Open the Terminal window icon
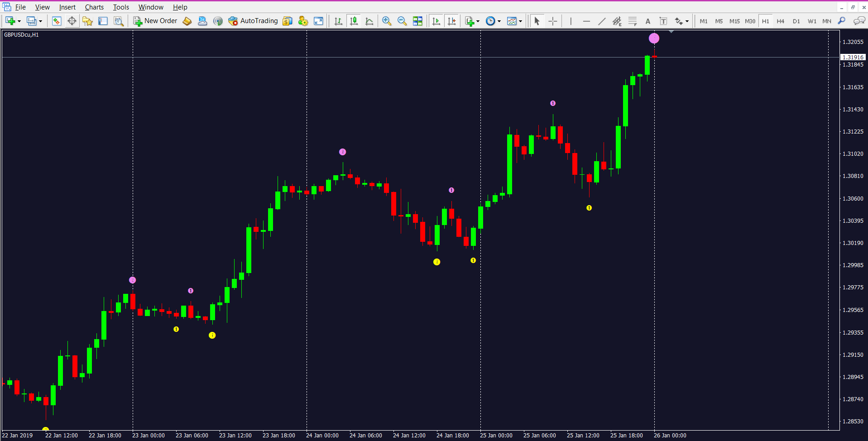The image size is (868, 441). tap(103, 21)
